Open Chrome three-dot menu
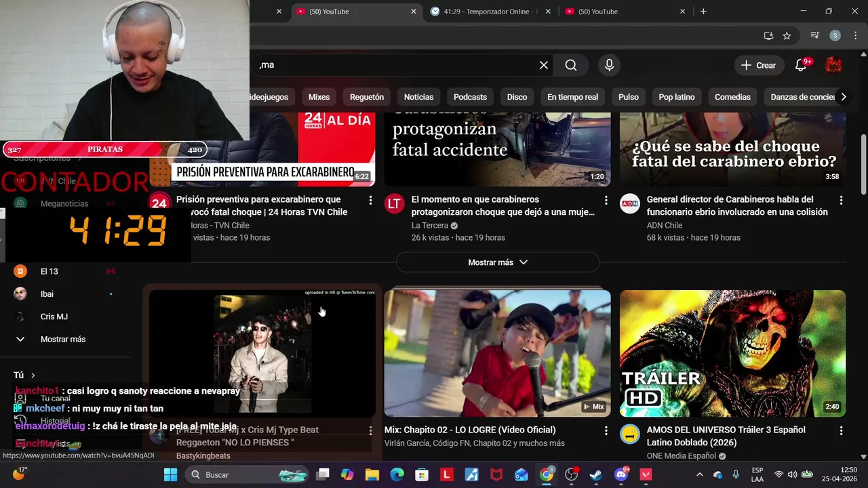This screenshot has width=868, height=488. click(855, 36)
